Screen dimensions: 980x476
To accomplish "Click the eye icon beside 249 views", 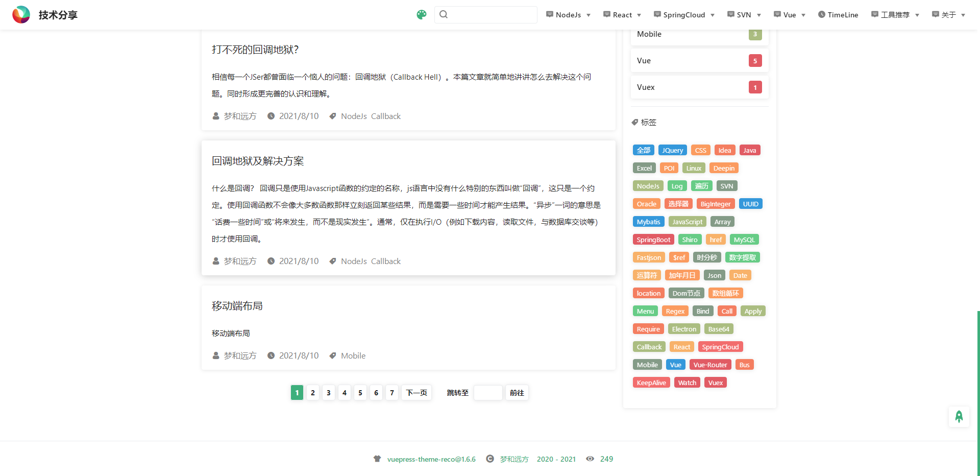I will [590, 459].
